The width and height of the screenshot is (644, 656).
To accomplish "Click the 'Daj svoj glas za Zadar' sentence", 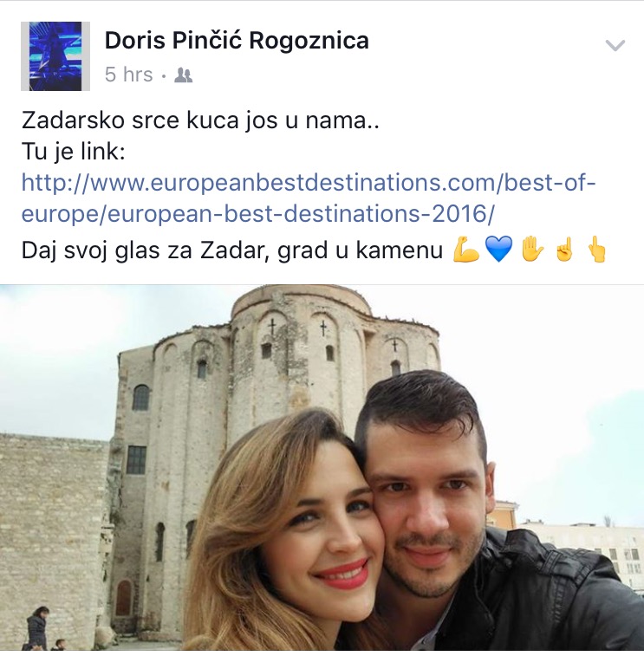I will pyautogui.click(x=231, y=251).
